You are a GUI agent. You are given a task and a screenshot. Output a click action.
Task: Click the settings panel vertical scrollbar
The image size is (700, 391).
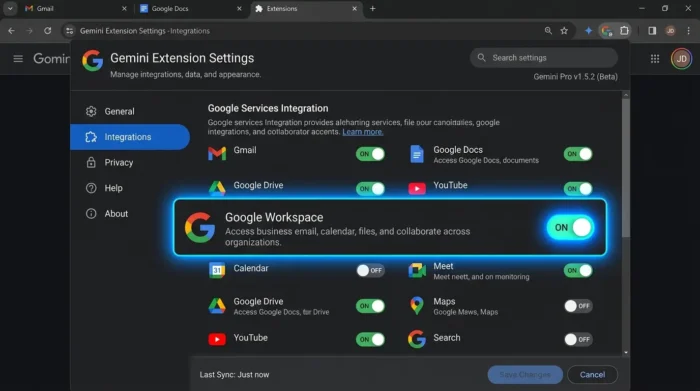pos(626,168)
